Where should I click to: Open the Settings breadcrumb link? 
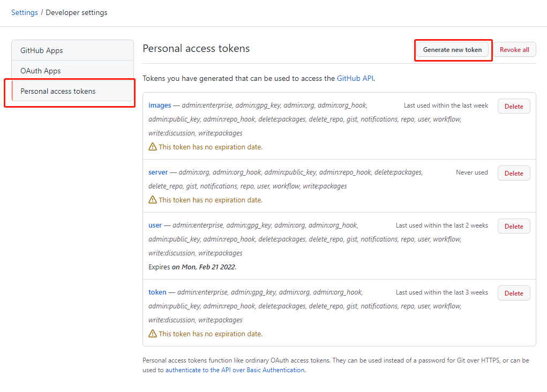(25, 12)
